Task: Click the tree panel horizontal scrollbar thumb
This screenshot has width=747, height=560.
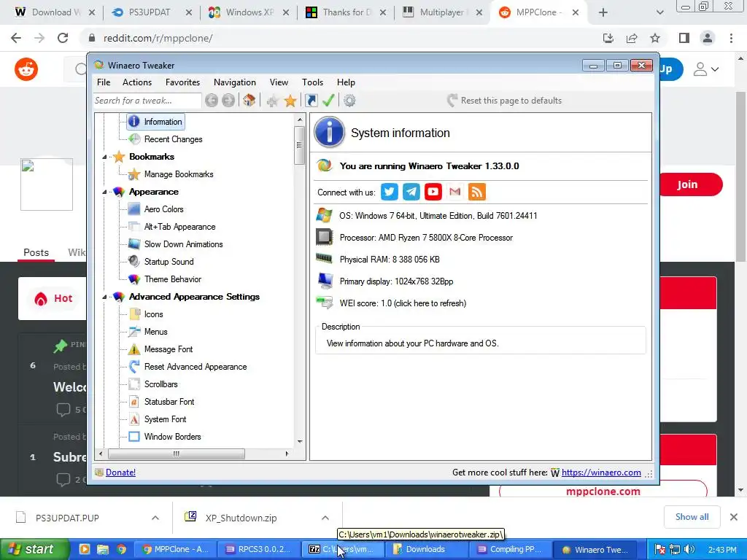Action: click(x=177, y=454)
